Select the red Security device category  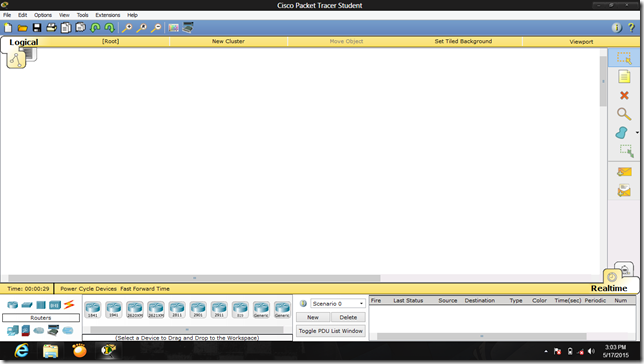(25, 330)
